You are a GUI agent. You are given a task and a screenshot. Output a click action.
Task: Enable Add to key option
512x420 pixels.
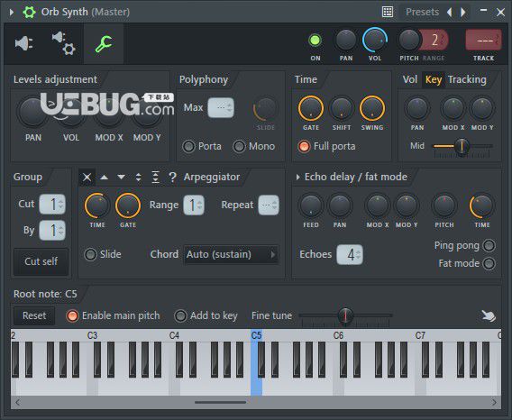click(x=180, y=315)
